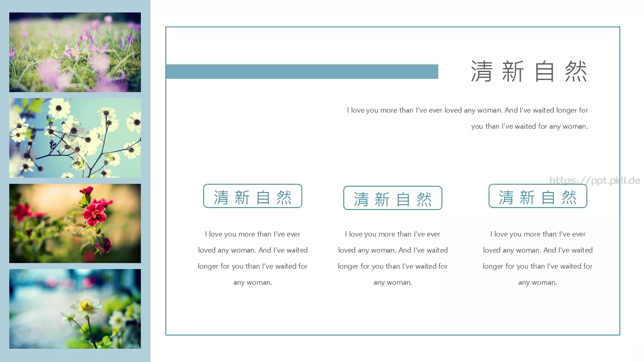This screenshot has height=362, width=644.
Task: Select the teal horizontal bar beside title
Action: (x=302, y=72)
